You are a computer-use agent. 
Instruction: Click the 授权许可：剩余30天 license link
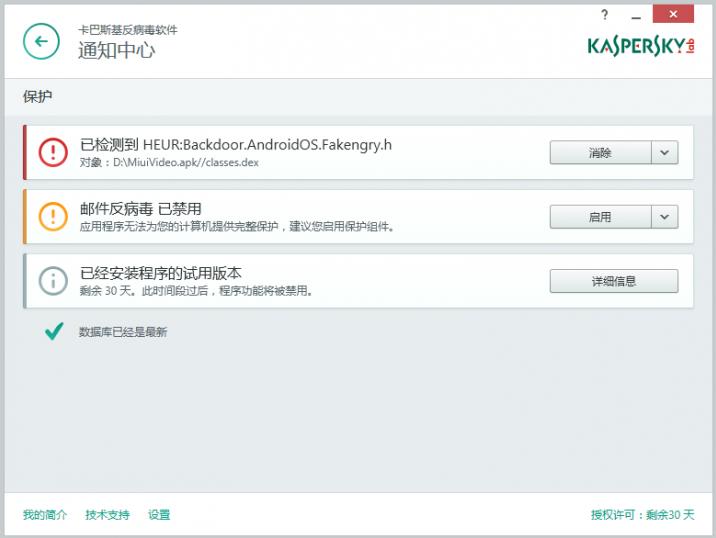point(642,515)
